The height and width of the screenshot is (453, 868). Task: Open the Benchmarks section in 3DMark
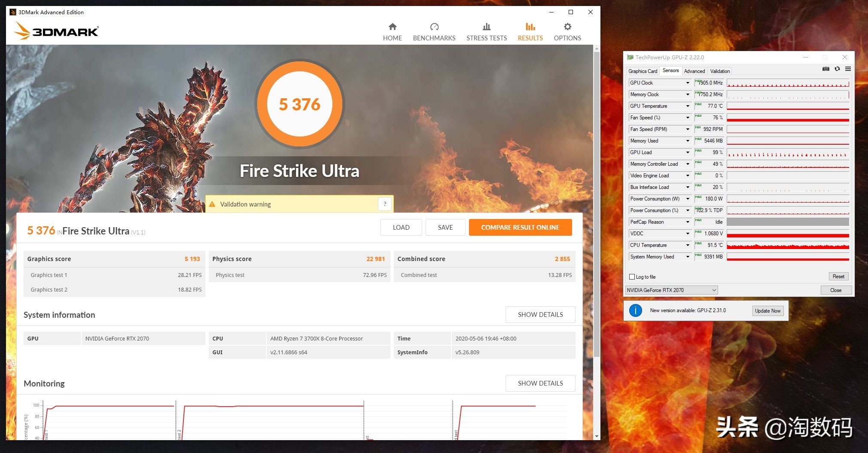[x=434, y=31]
